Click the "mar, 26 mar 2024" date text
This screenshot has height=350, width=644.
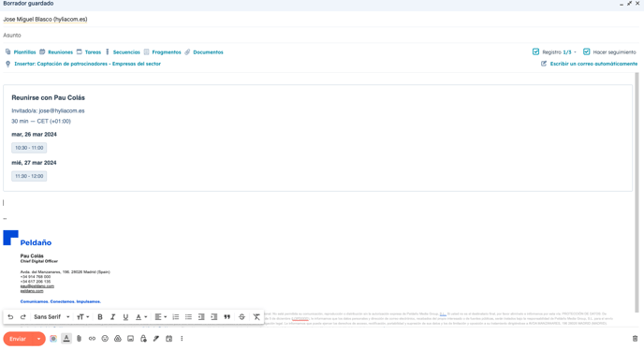coord(34,135)
